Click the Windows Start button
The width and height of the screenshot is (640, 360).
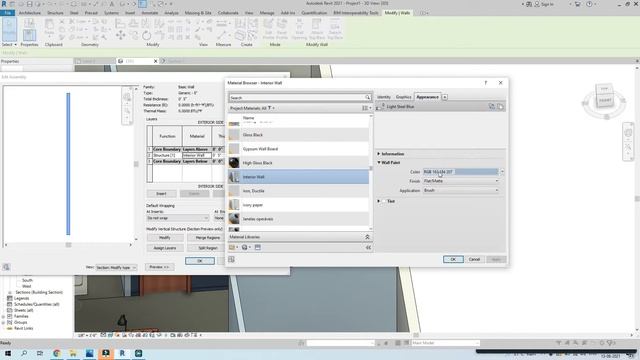point(8,353)
